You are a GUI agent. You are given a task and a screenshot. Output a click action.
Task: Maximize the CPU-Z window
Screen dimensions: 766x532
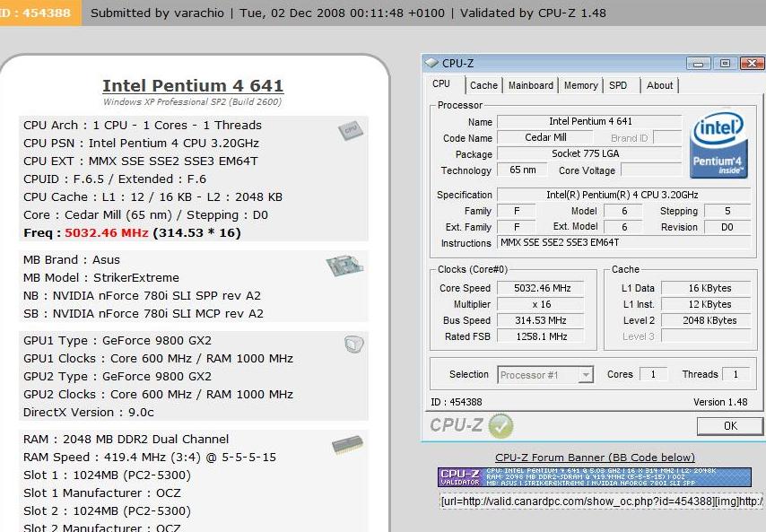pyautogui.click(x=725, y=64)
